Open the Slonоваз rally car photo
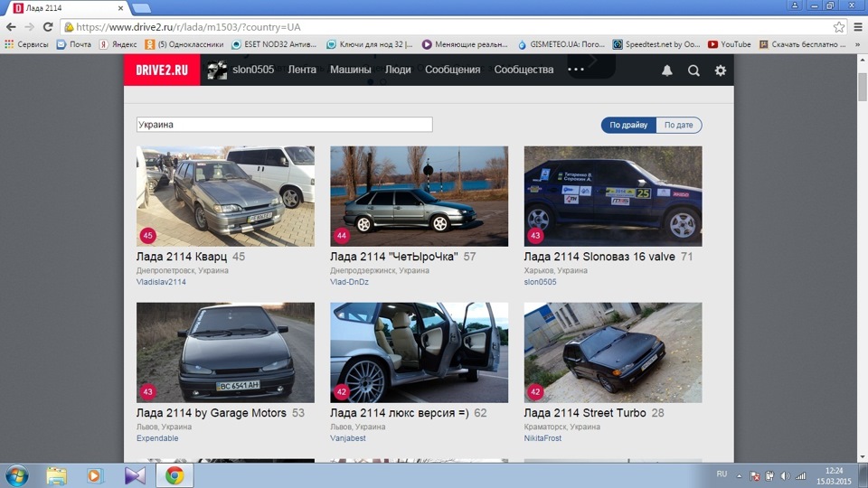Viewport: 868px width, 488px height. [613, 196]
